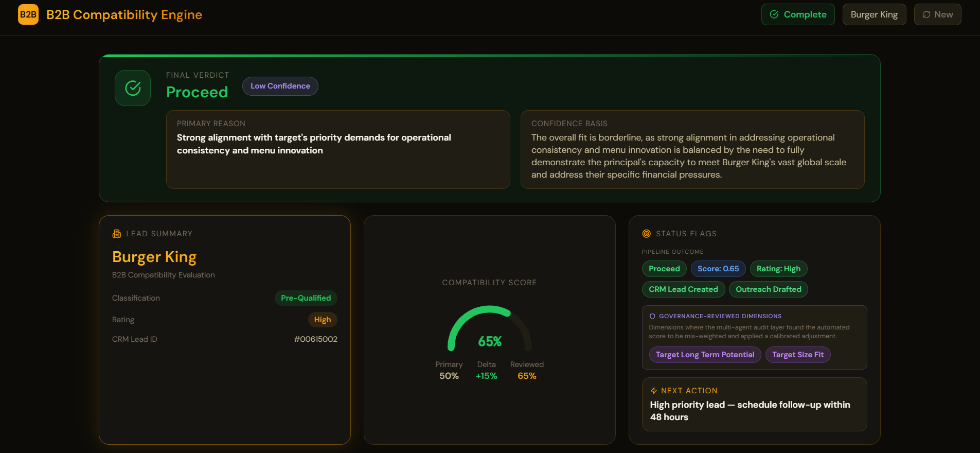Select the Target Size Fit tag

pyautogui.click(x=798, y=355)
